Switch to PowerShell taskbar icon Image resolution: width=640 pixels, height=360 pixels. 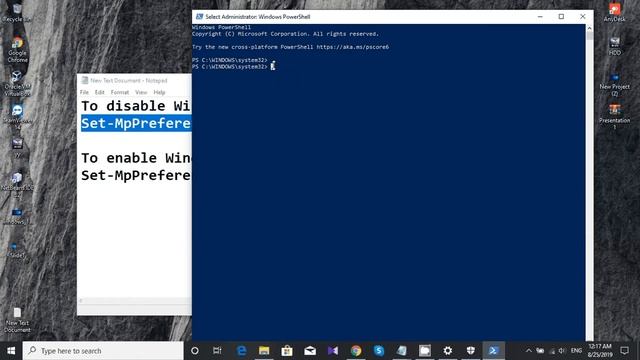[x=493, y=351]
